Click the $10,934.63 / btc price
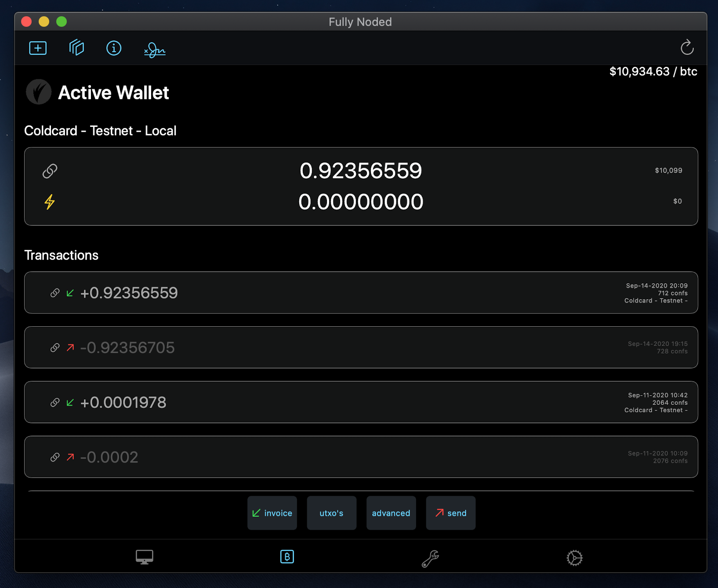The height and width of the screenshot is (588, 718). (653, 72)
